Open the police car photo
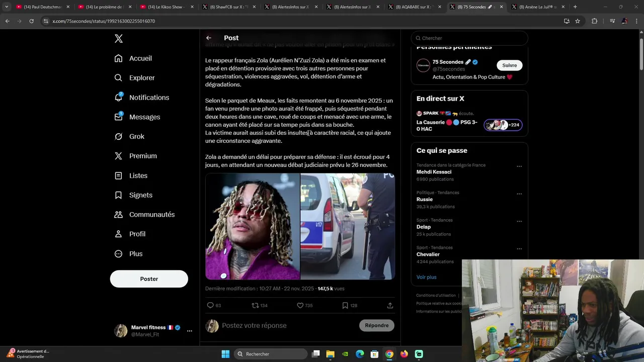The image size is (644, 362). (348, 226)
